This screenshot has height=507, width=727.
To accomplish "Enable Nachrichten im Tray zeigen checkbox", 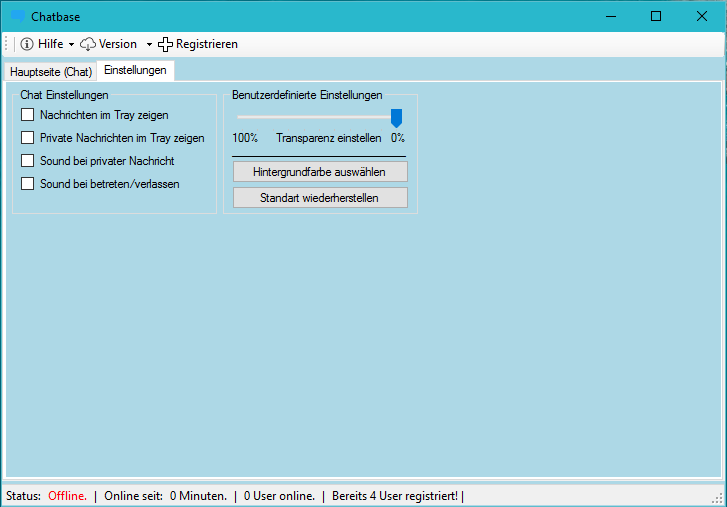I will point(28,115).
